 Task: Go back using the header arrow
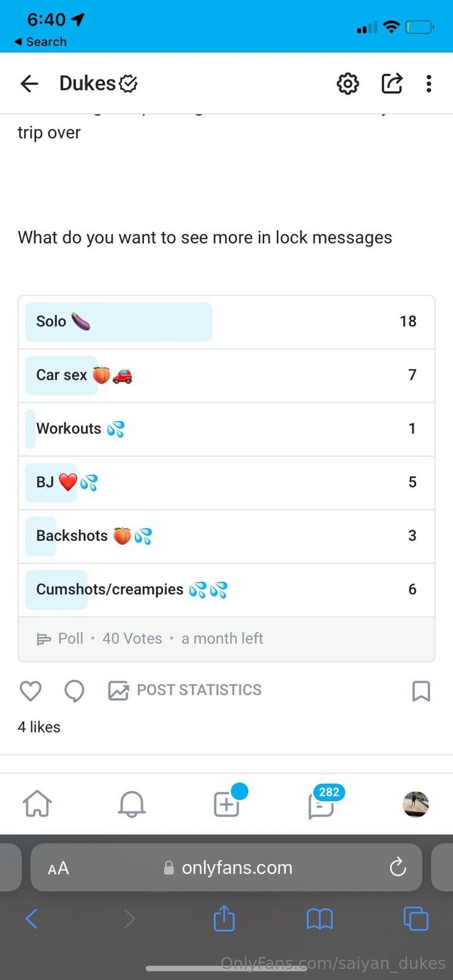point(29,83)
